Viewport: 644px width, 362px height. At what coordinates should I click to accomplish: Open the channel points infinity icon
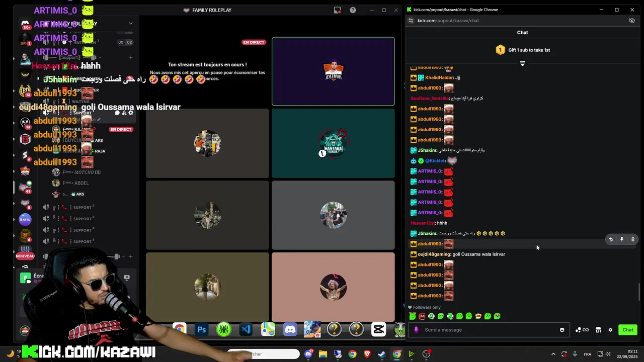tap(586, 330)
